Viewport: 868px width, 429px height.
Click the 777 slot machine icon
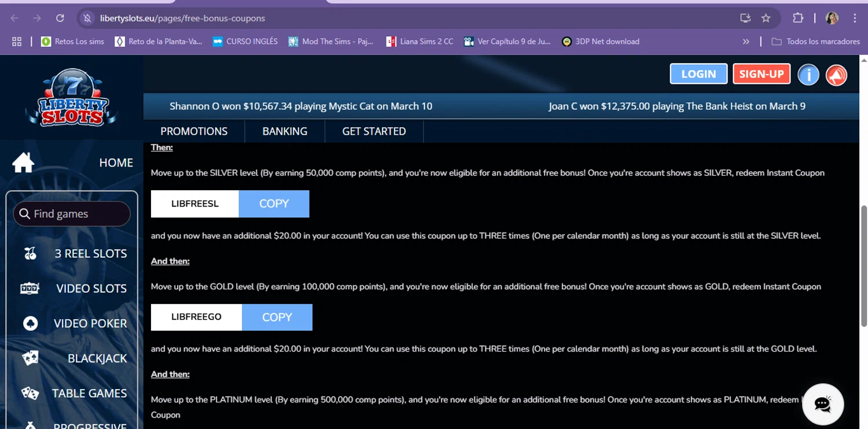pos(30,288)
